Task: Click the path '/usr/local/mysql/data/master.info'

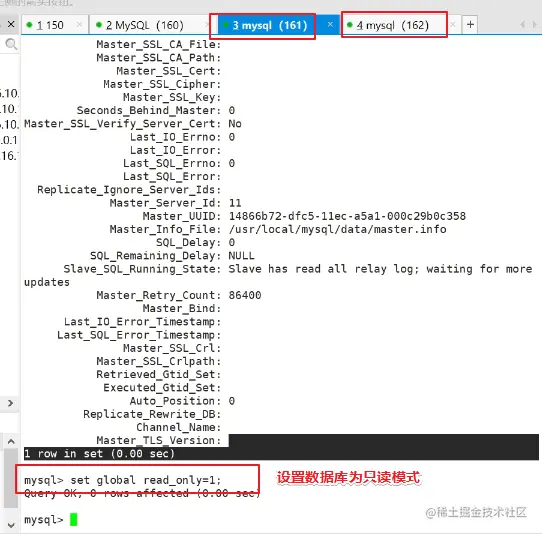Action: [337, 229]
